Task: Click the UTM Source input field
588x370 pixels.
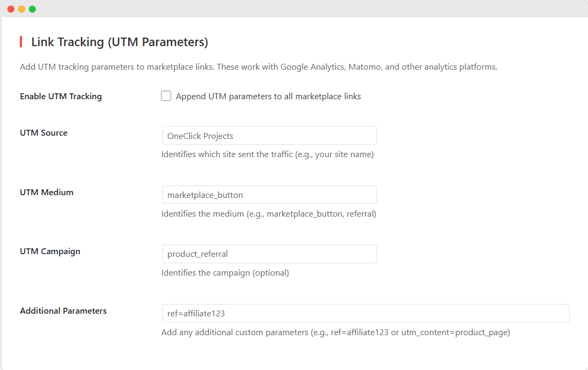Action: (x=269, y=135)
